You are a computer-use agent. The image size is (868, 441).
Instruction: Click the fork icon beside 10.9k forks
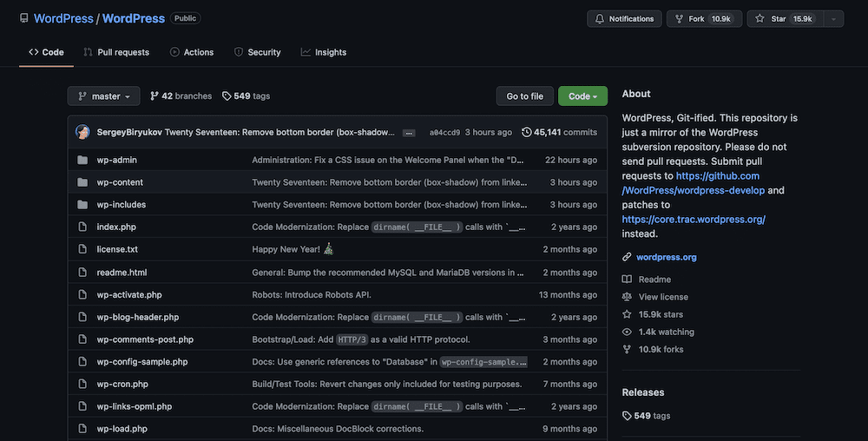click(x=627, y=349)
